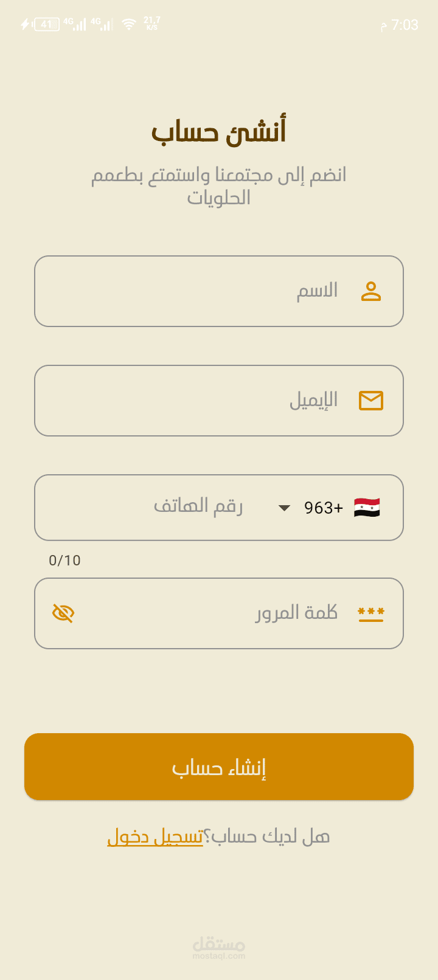
Task: Open the country code dropdown arrow
Action: pyautogui.click(x=284, y=508)
